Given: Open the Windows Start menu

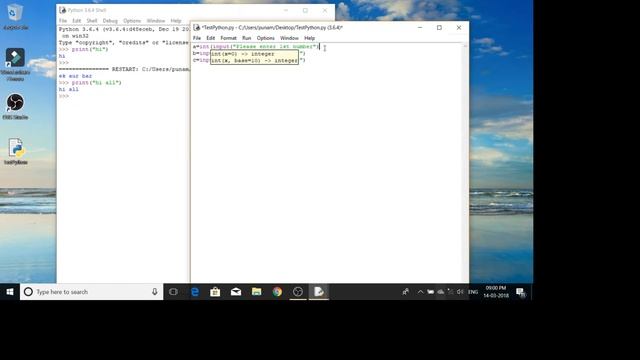Looking at the screenshot, I should [x=10, y=292].
